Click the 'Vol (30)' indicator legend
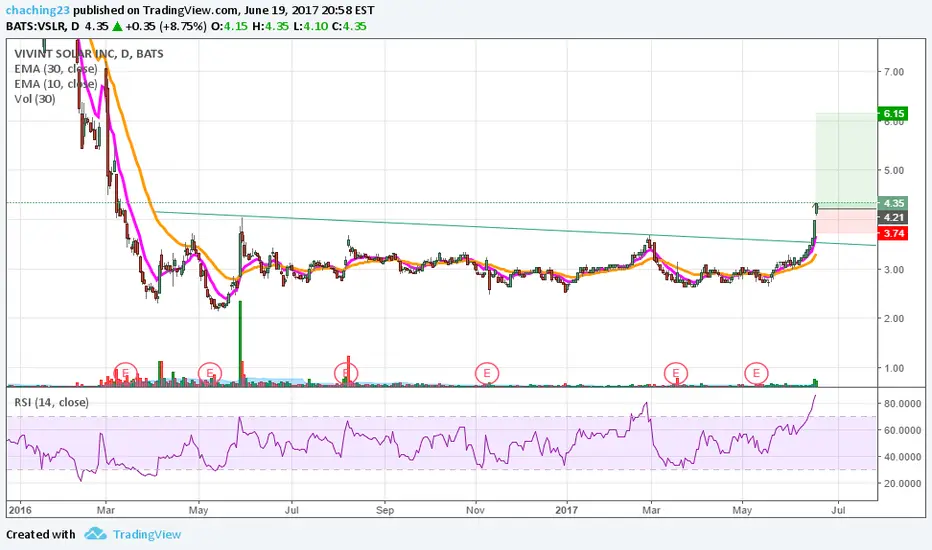The image size is (932, 550). [x=34, y=99]
